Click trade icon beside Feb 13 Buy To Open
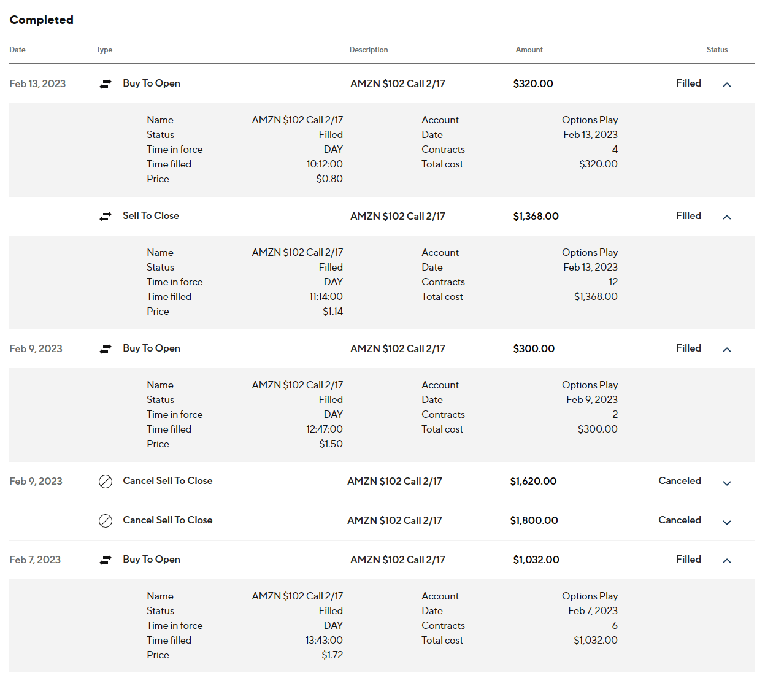 click(x=106, y=84)
